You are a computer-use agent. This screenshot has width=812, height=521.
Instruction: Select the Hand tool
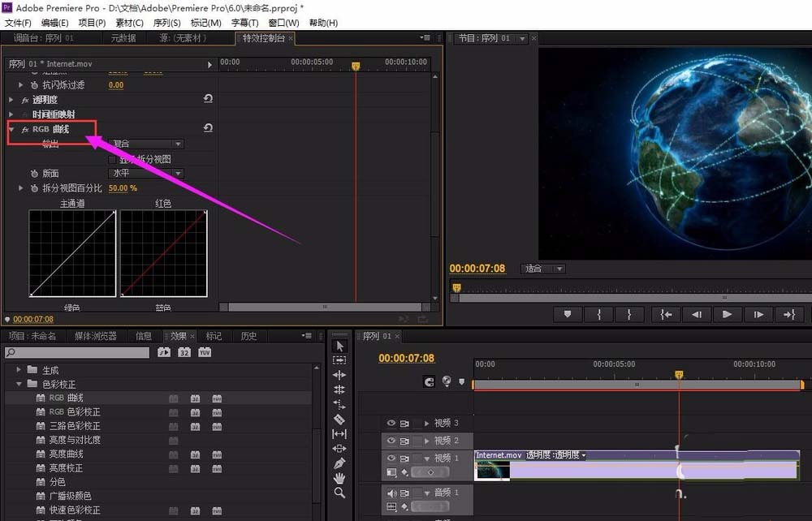click(x=339, y=477)
